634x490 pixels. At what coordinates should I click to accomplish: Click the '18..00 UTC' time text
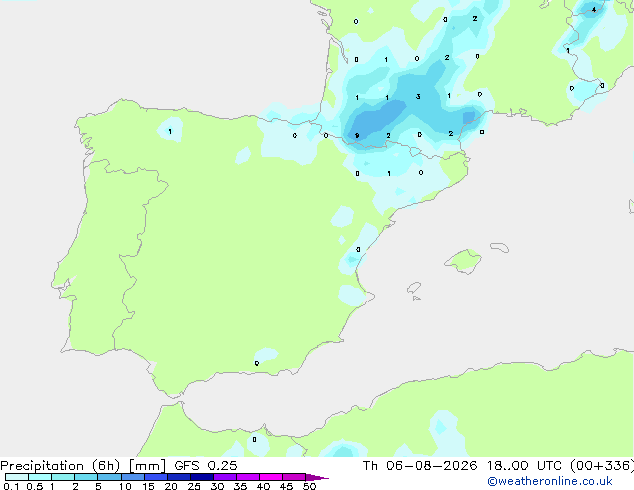point(524,466)
